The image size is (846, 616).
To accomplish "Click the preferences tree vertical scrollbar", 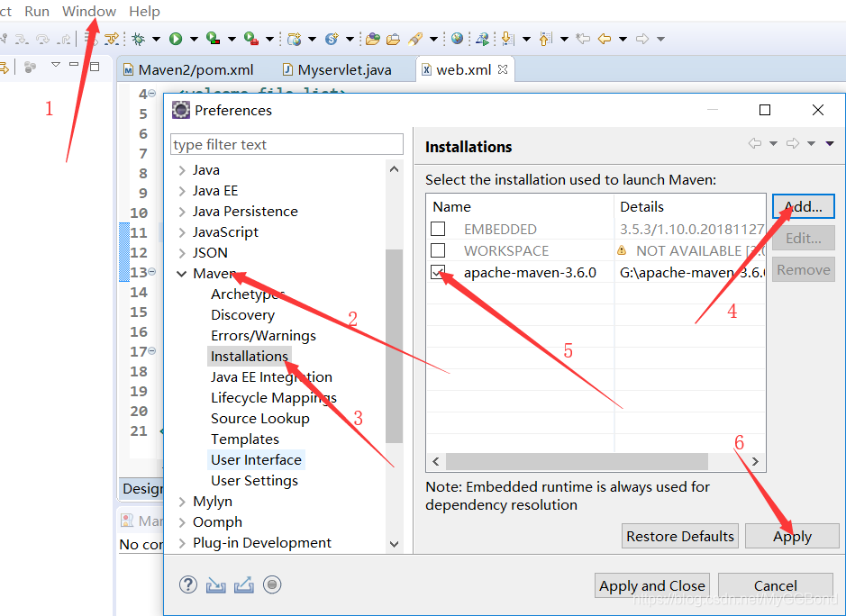I will pos(395,345).
